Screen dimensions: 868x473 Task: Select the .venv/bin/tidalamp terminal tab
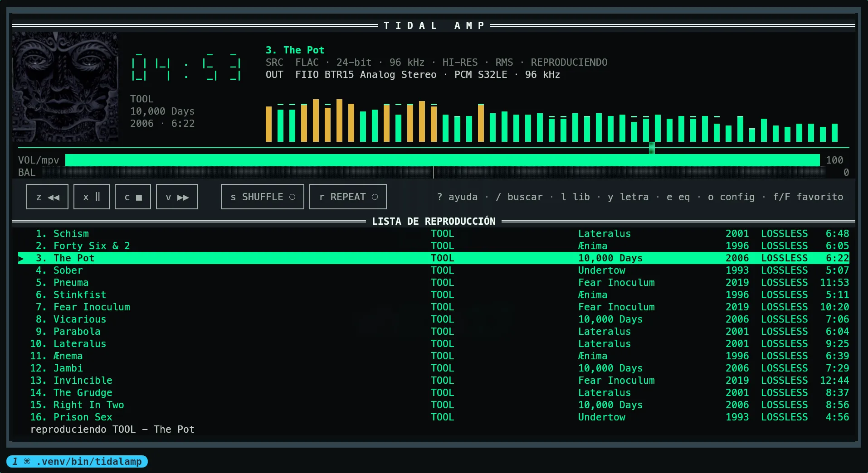coord(77,461)
